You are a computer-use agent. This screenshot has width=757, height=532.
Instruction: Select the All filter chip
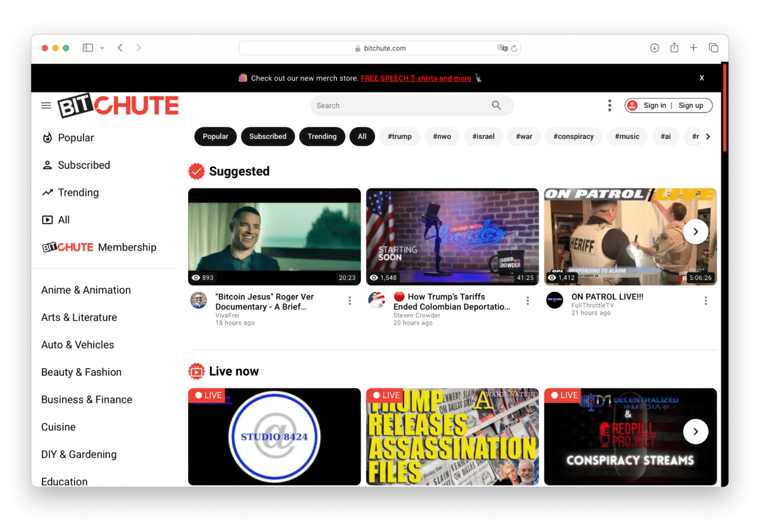(362, 136)
